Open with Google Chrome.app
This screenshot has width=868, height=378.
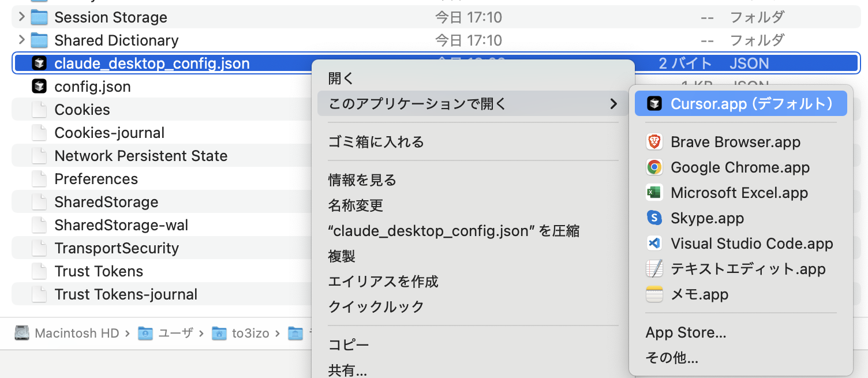pyautogui.click(x=741, y=167)
